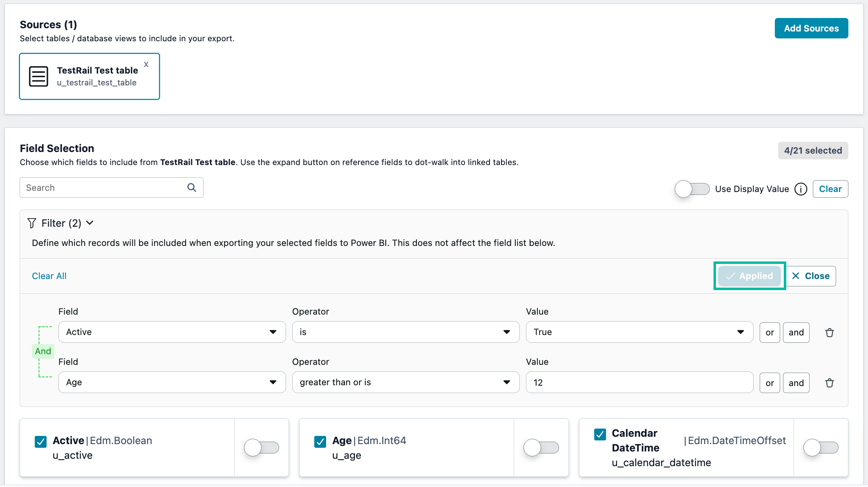Click the search magnifier icon
Image resolution: width=868 pixels, height=487 pixels.
(x=192, y=188)
